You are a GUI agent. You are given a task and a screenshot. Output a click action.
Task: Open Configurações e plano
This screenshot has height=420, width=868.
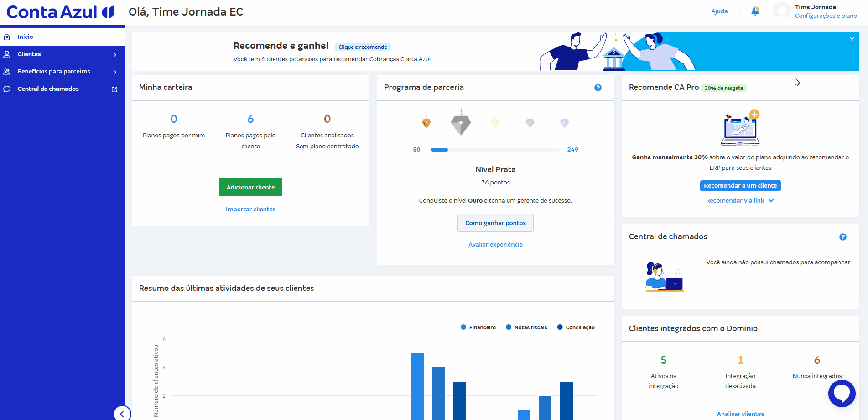coord(826,16)
